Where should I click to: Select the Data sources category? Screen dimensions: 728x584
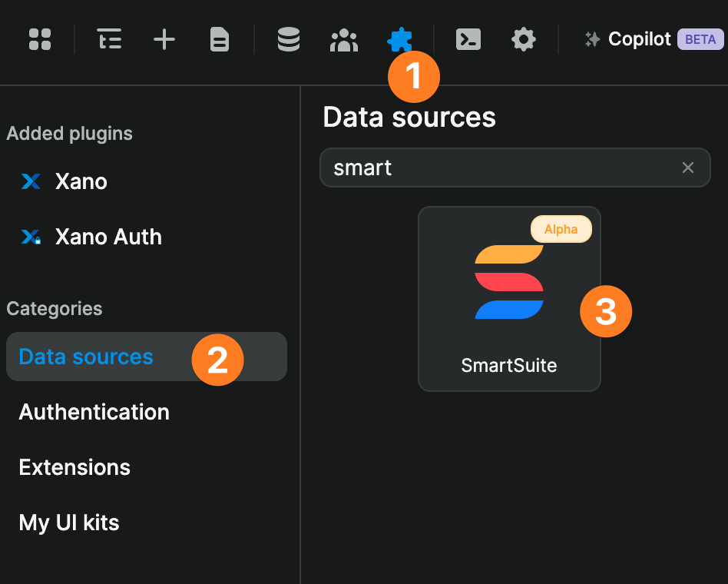(85, 357)
